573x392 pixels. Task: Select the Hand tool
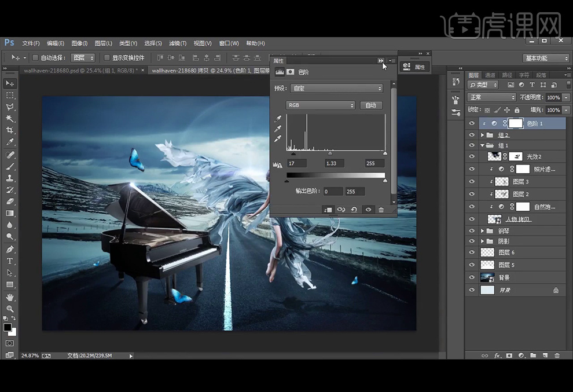[x=10, y=297]
